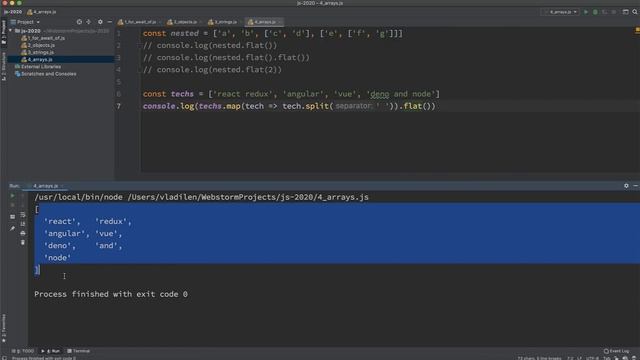The height and width of the screenshot is (360, 640).
Task: Select 4_arrays.js in project tree
Action: pos(60,60)
